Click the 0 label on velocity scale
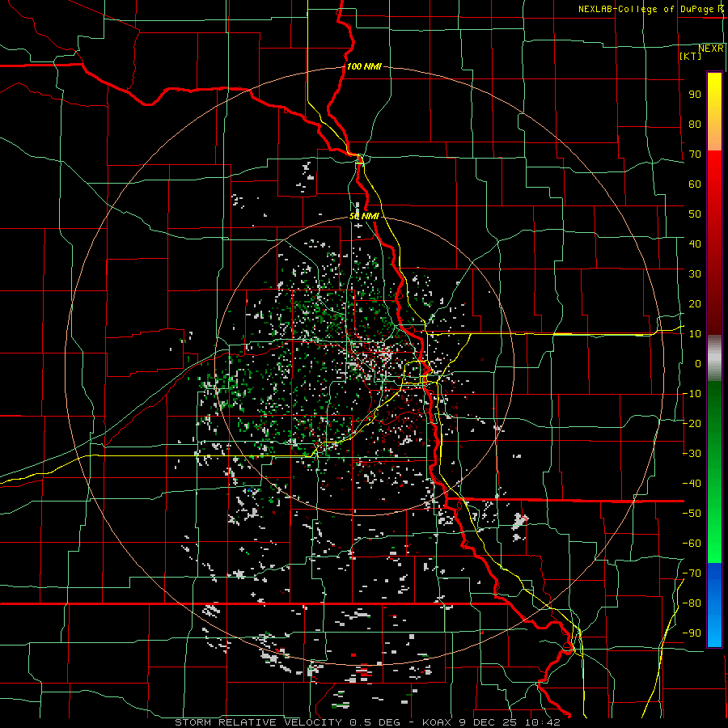Image resolution: width=728 pixels, height=728 pixels. (697, 363)
